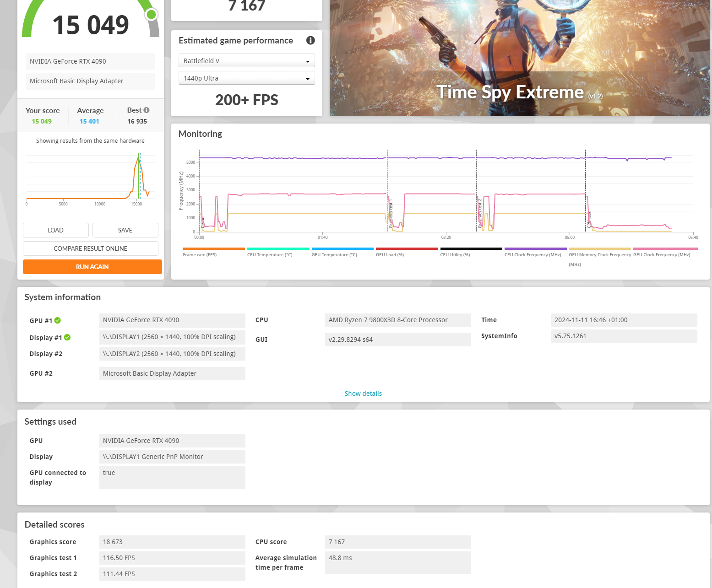
Task: Click the LOAD button
Action: (56, 230)
